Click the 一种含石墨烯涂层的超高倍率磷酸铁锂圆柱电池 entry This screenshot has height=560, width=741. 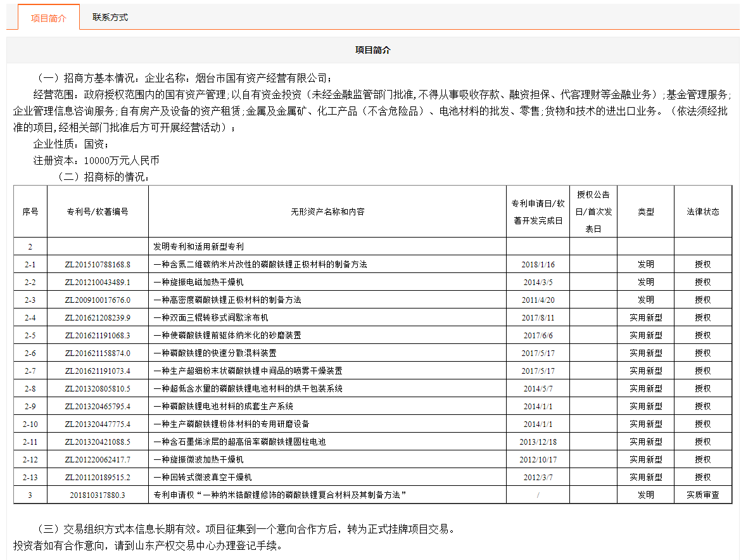(239, 442)
